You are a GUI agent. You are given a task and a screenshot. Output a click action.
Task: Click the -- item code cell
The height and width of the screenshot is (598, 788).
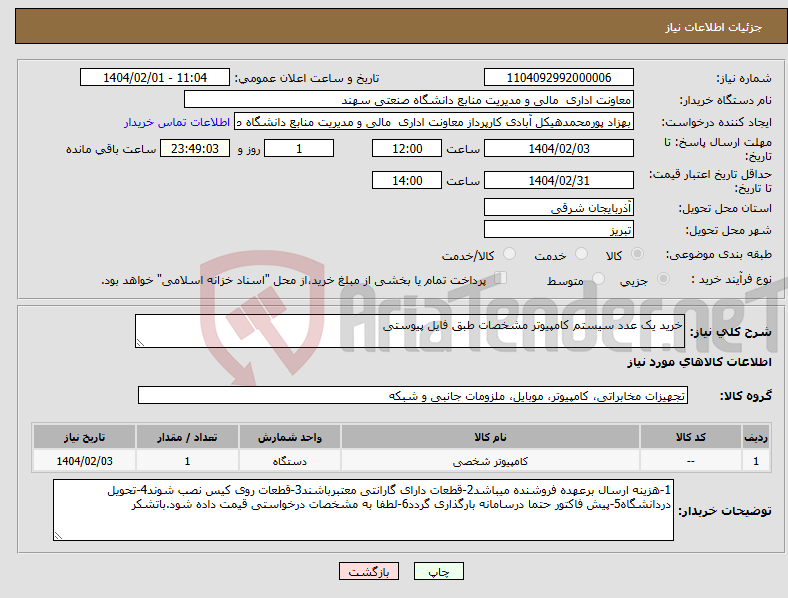click(690, 461)
